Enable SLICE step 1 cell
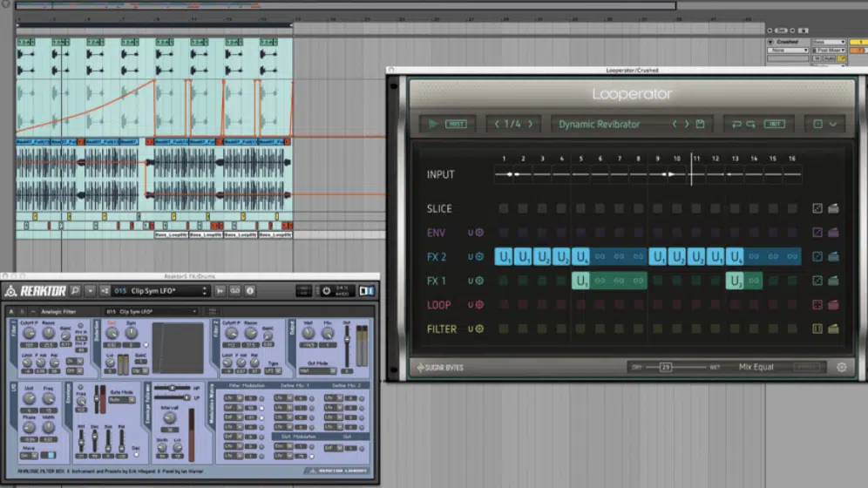Viewport: 868px width, 488px height. [503, 208]
